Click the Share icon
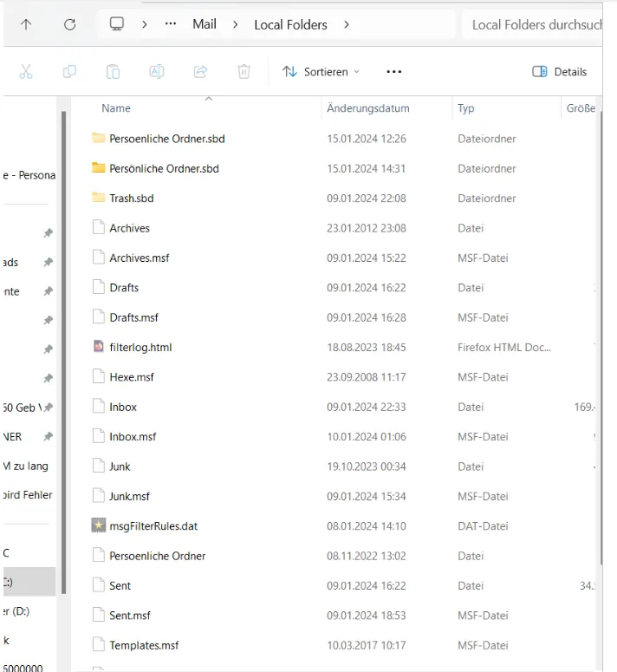Image resolution: width=617 pixels, height=672 pixels. pos(200,72)
